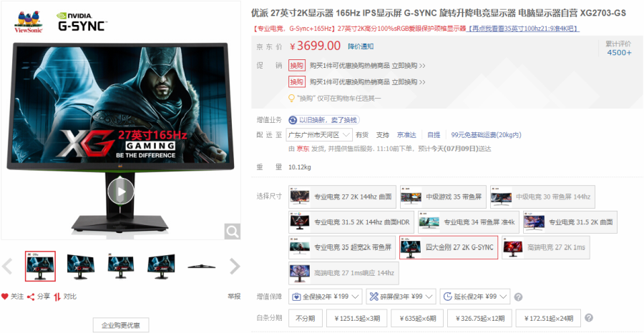Choose size 四大金刚 27 2K G-SYNC
Image resolution: width=644 pixels, height=333 pixels.
click(449, 247)
